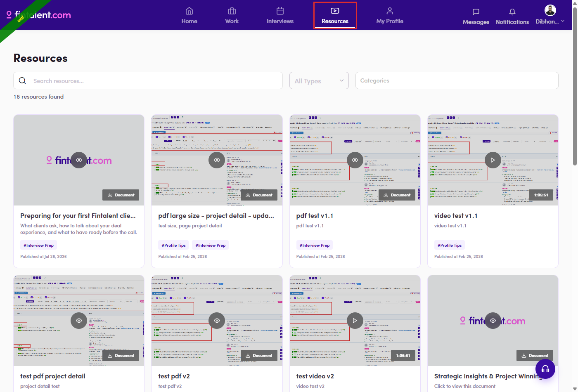Open the 'test pdf project detail' title
578x392 pixels.
coord(53,376)
